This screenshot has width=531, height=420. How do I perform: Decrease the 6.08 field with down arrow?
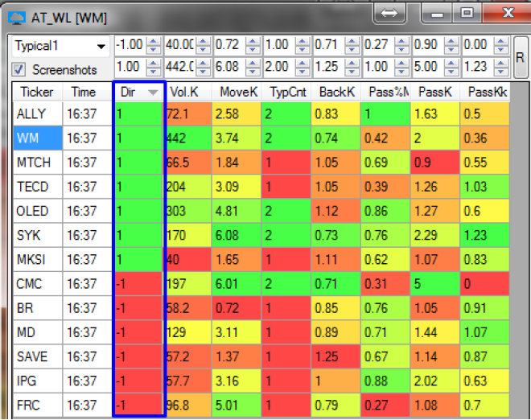tap(253, 71)
